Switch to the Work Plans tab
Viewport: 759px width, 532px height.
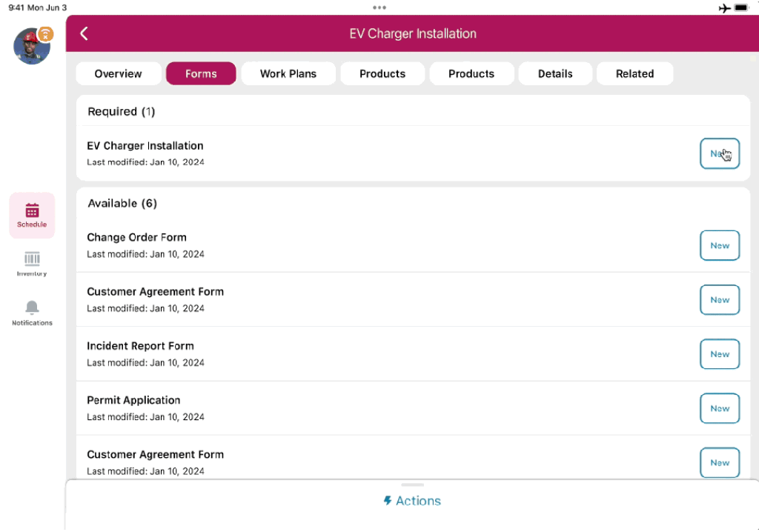288,73
